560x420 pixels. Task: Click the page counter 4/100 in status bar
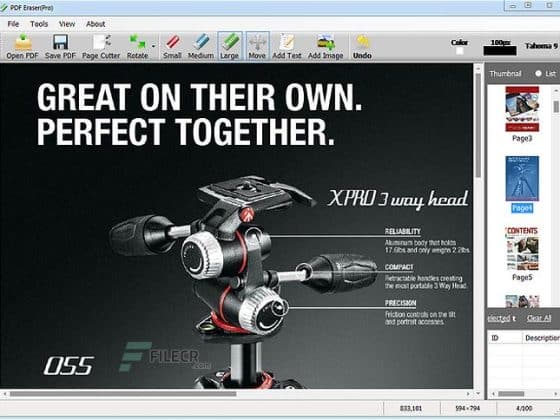tap(524, 408)
